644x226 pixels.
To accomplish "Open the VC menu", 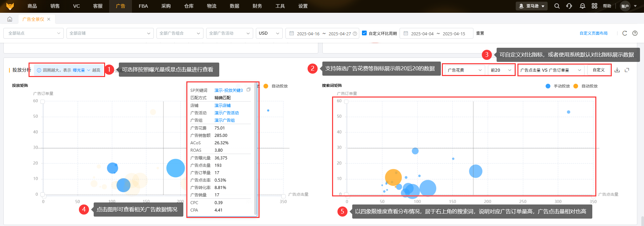I will point(77,6).
